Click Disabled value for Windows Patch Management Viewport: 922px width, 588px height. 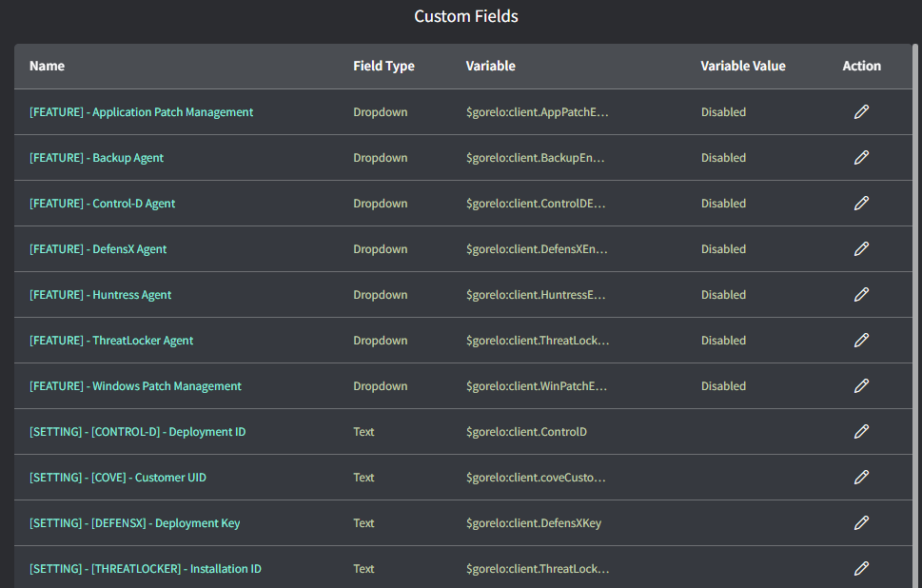click(723, 386)
